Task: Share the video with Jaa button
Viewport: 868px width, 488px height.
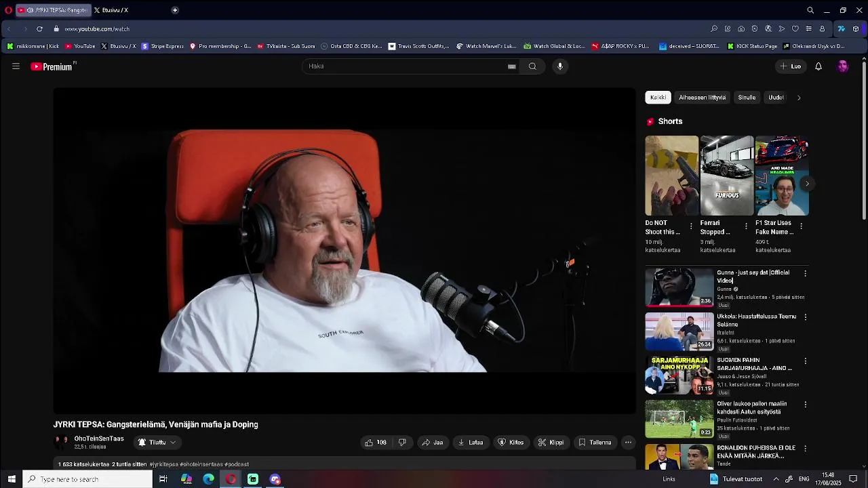Action: point(432,443)
